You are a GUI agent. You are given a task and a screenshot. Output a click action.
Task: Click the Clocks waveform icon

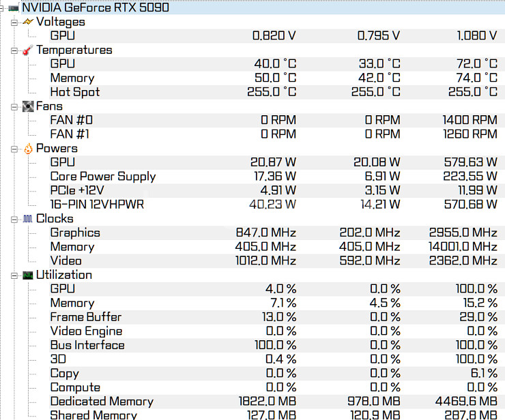coord(27,219)
